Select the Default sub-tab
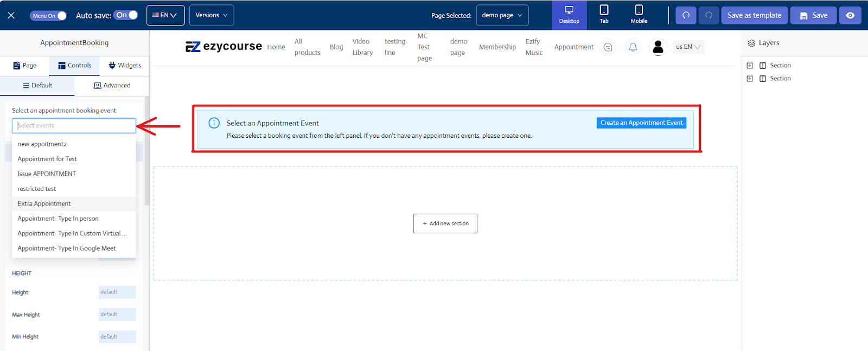This screenshot has height=351, width=868. 37,86
